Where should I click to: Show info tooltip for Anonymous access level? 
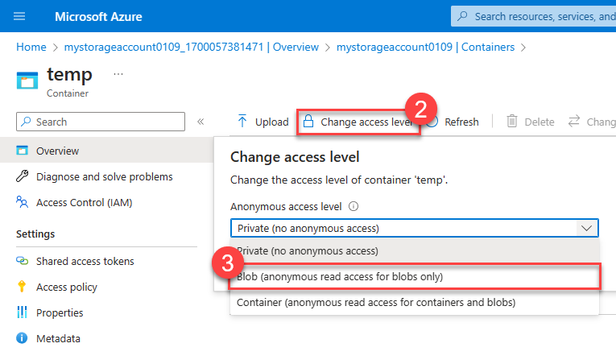[x=353, y=206]
